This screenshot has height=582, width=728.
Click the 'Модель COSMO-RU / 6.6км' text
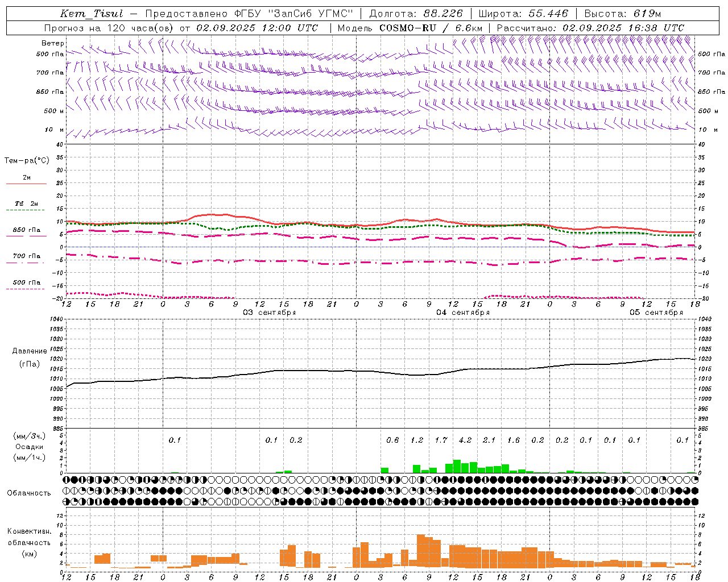point(410,28)
